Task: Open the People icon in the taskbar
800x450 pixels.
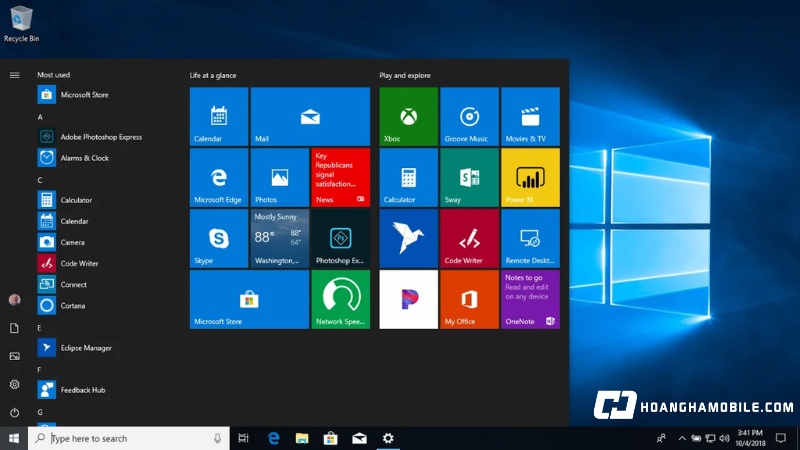Action: click(661, 438)
